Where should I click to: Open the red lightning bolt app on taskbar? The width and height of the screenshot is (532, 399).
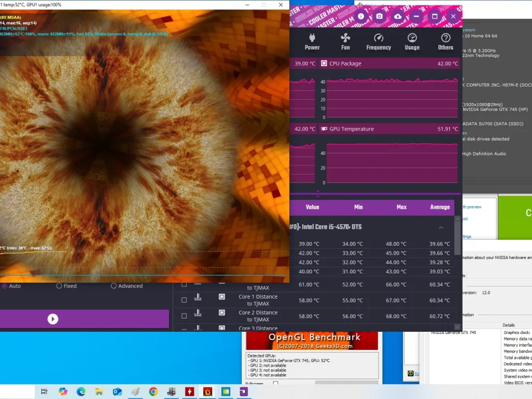pyautogui.click(x=189, y=391)
